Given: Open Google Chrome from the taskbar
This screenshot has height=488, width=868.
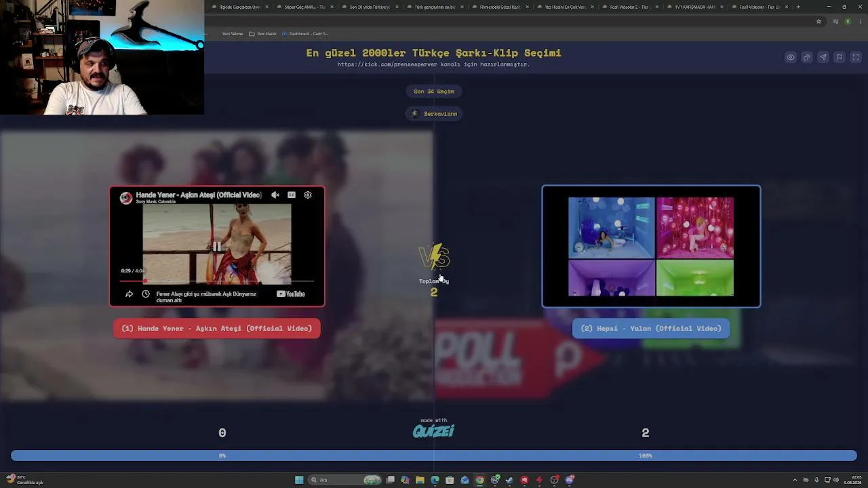Looking at the screenshot, I should pyautogui.click(x=479, y=480).
